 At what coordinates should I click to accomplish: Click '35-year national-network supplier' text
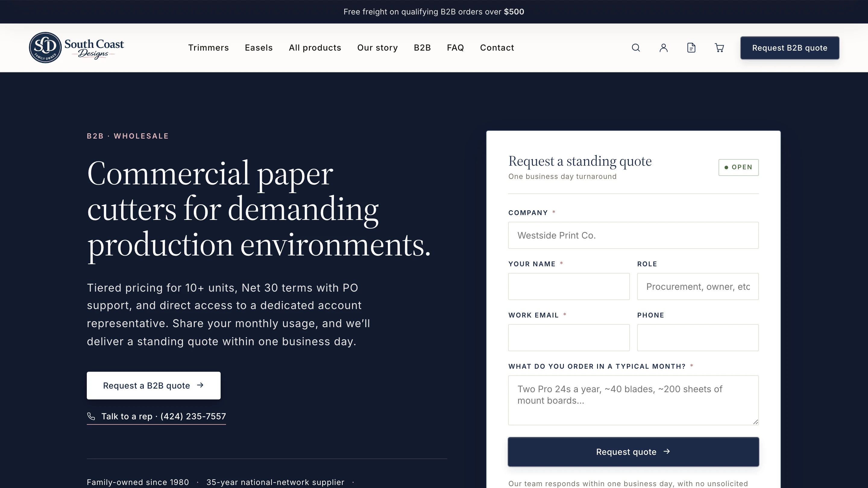[275, 482]
